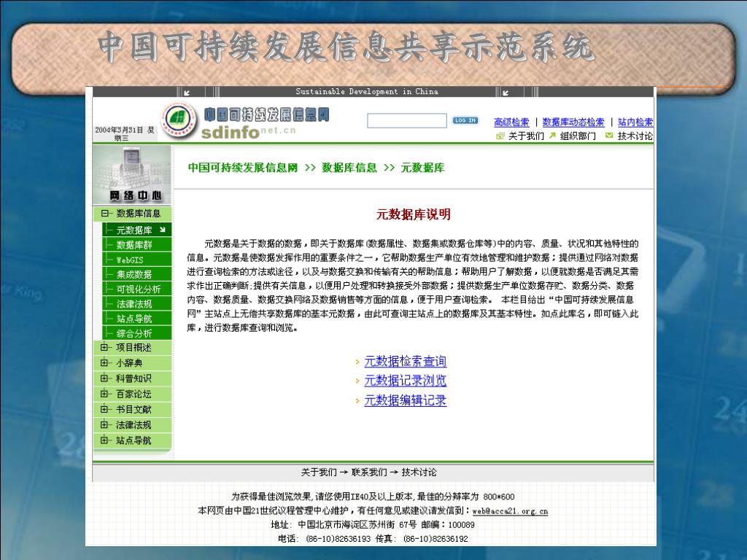Image resolution: width=747 pixels, height=560 pixels.
Task: Click 联系我们 in the footer bar
Action: point(369,472)
